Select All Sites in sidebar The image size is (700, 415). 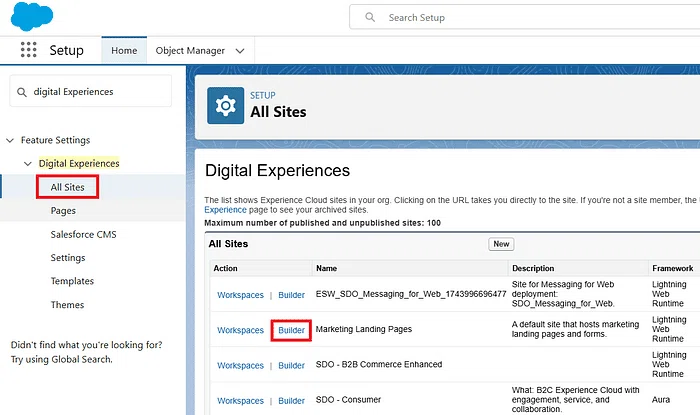tap(67, 187)
